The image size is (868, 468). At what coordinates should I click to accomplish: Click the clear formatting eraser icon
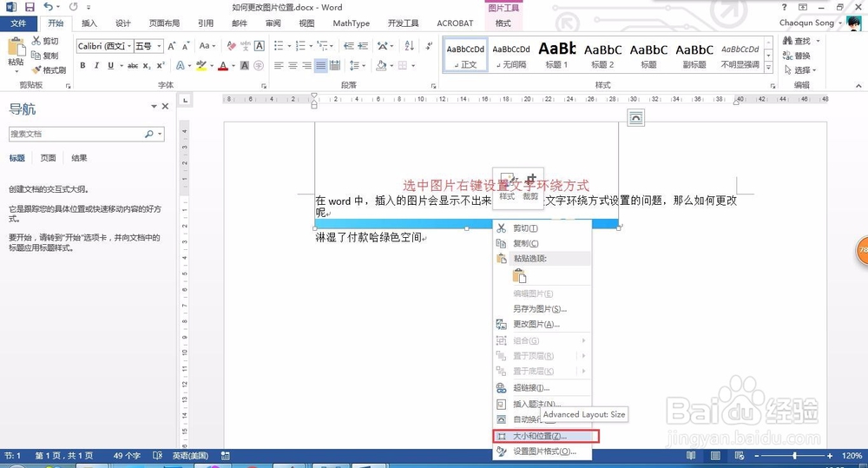[232, 46]
